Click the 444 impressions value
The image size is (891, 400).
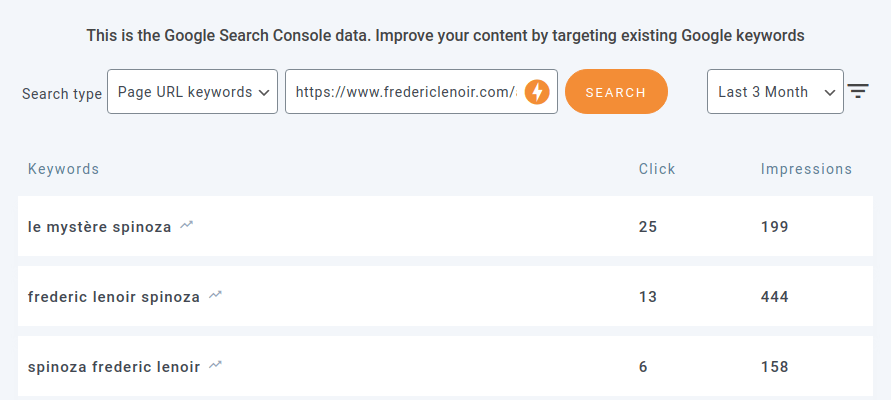[x=775, y=297]
